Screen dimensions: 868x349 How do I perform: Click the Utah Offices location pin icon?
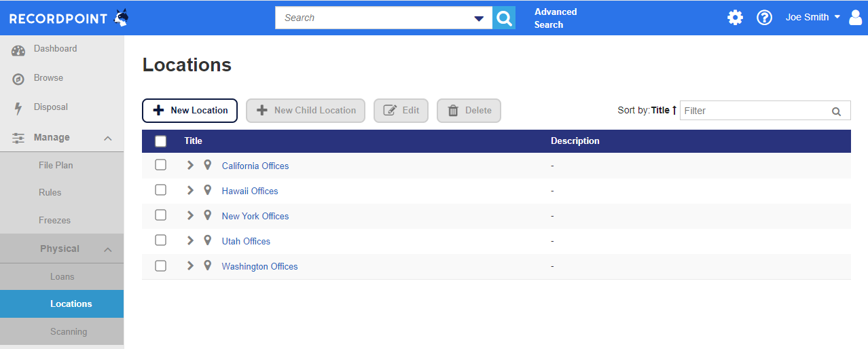click(208, 240)
